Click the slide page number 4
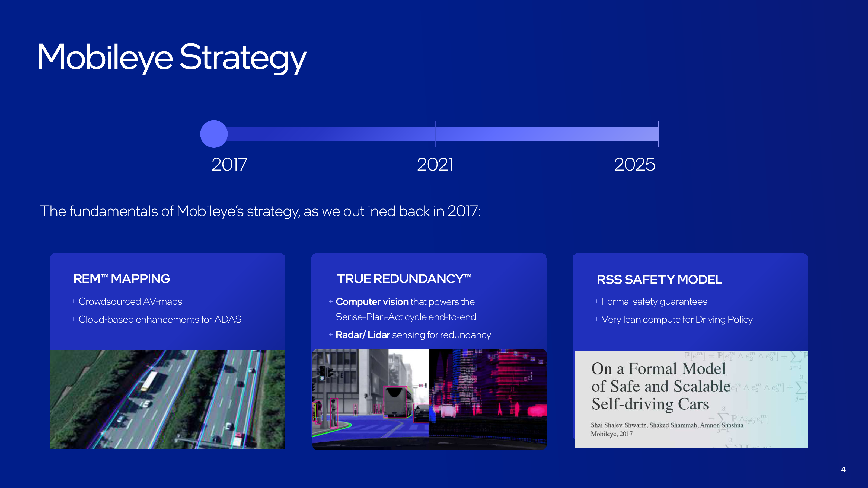Screen dimensions: 868x488 (x=843, y=470)
